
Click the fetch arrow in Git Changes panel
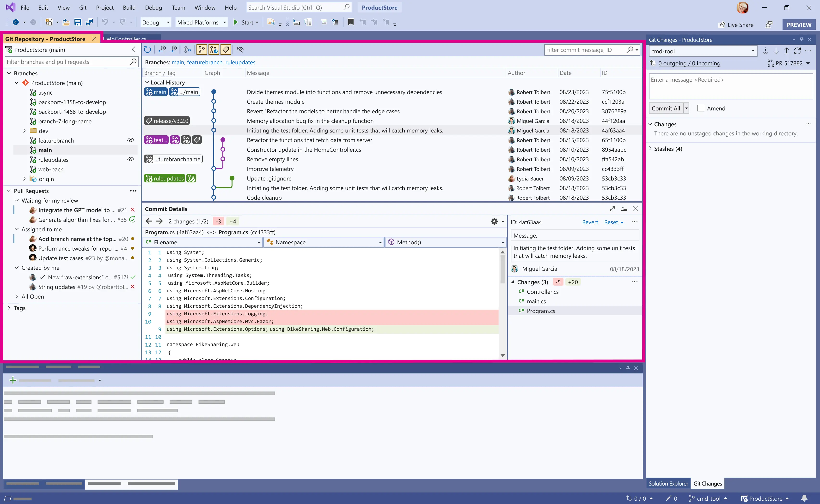766,51
